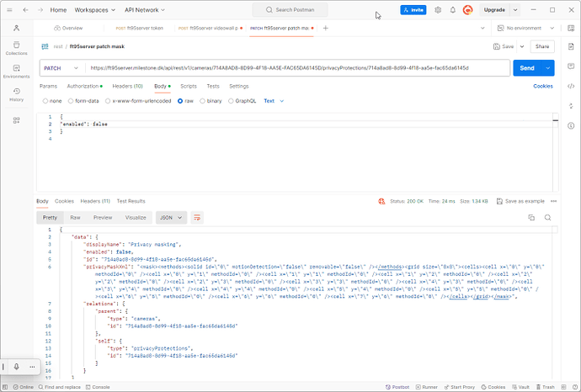
Task: Switch to the Authorization request tab
Action: [x=84, y=86]
